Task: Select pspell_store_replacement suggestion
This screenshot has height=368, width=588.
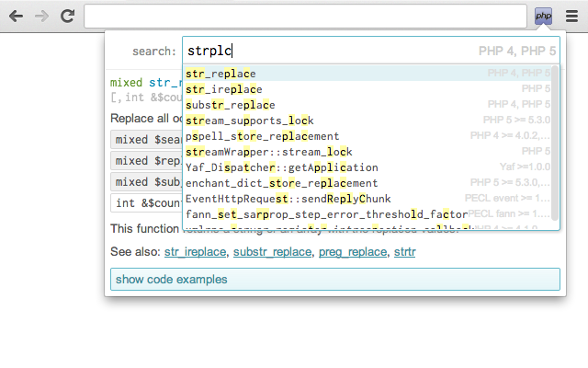Action: (x=367, y=136)
